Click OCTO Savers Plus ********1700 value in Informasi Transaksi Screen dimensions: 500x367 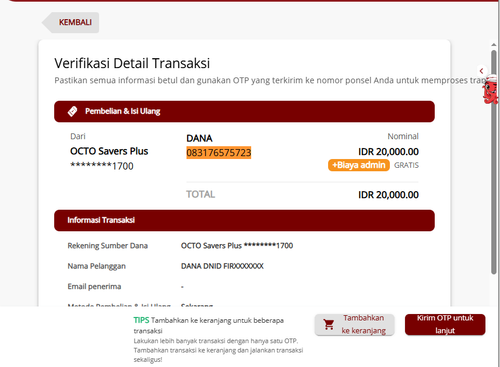pos(237,246)
